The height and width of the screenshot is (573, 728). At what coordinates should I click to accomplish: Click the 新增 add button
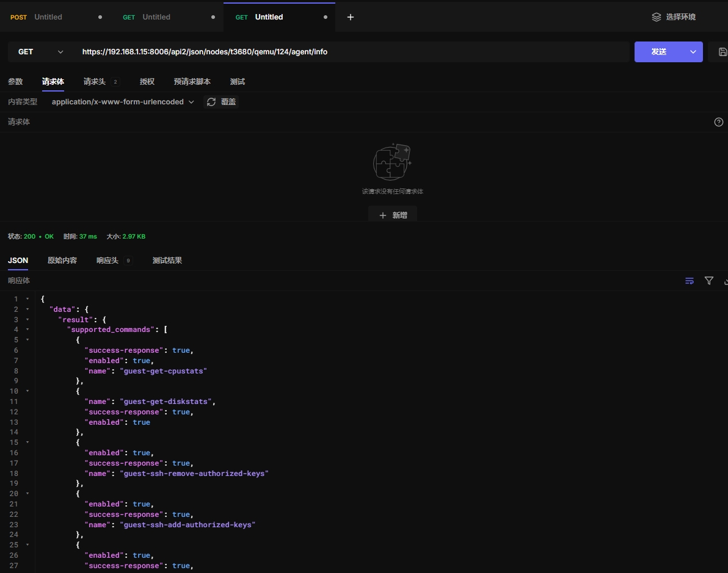point(393,215)
